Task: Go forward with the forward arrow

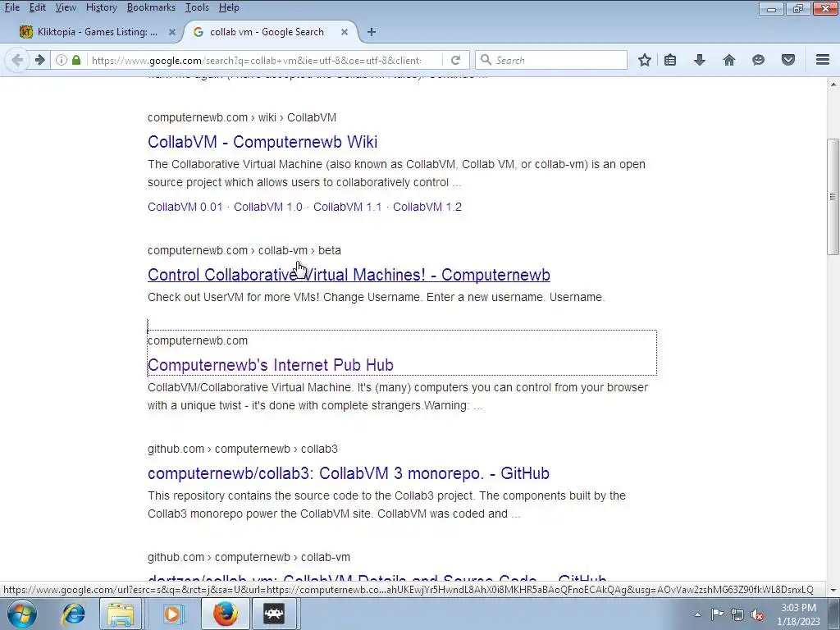Action: click(39, 60)
